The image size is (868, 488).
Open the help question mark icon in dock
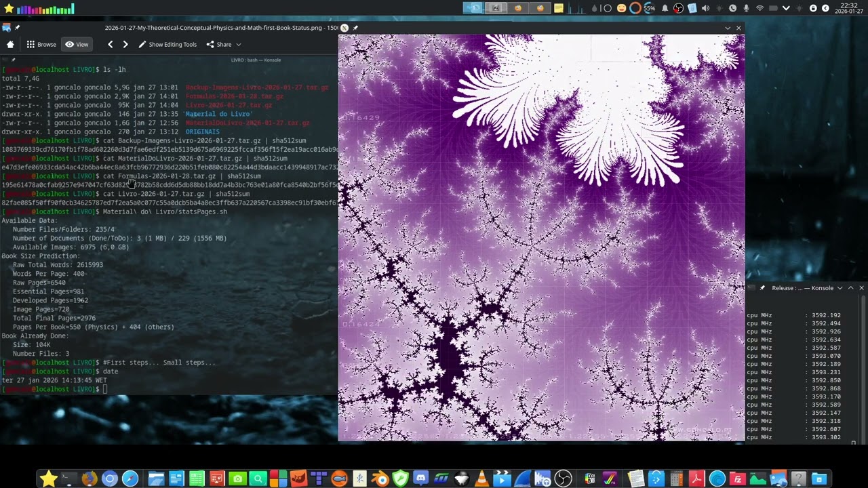pos(798,479)
